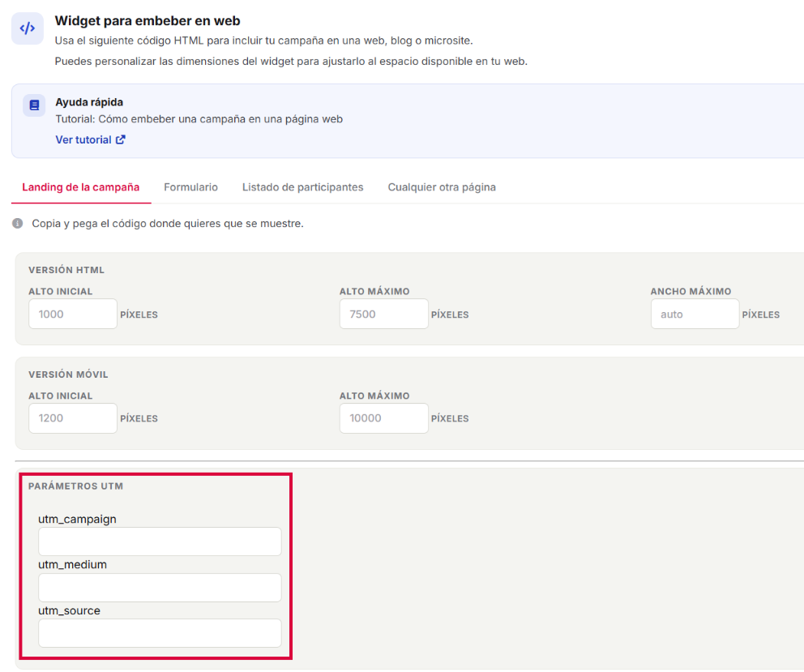Select the Landing de la campaña tab

[x=80, y=187]
